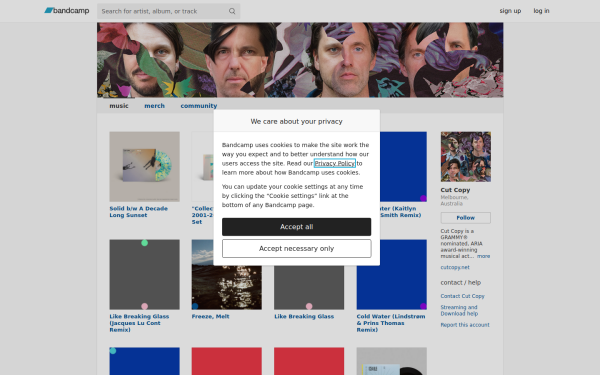Click the Follow button
Image resolution: width=600 pixels, height=375 pixels.
point(466,218)
